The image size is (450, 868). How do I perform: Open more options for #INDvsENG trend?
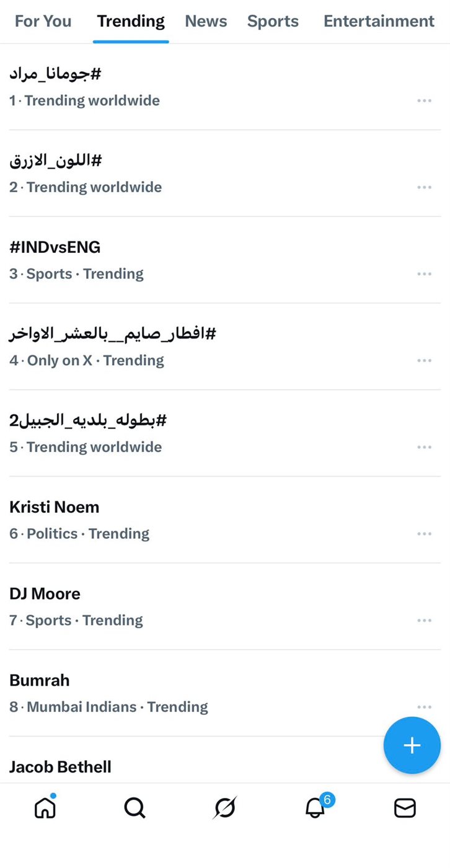point(424,274)
